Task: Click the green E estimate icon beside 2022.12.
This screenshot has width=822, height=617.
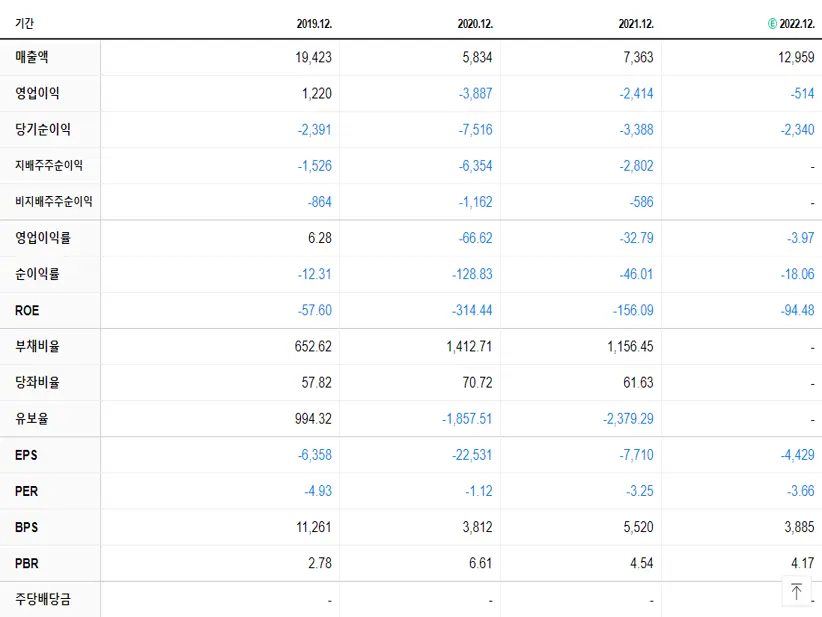Action: 772,24
